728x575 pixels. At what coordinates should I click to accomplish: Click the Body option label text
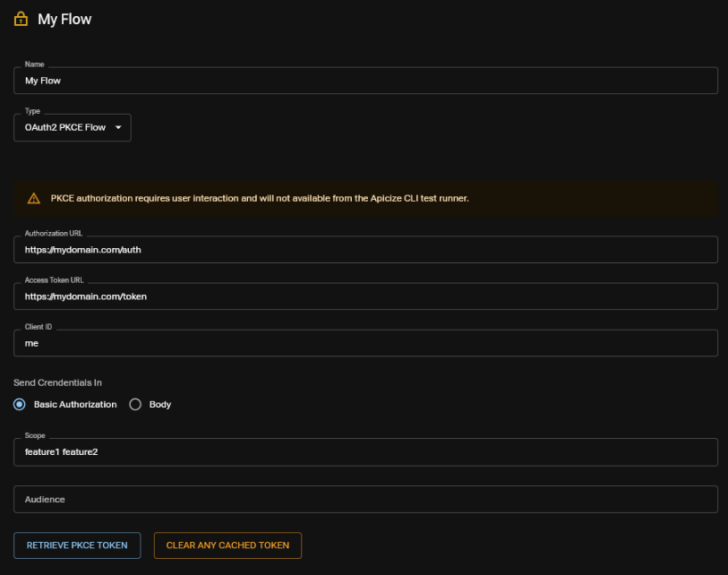tap(160, 404)
